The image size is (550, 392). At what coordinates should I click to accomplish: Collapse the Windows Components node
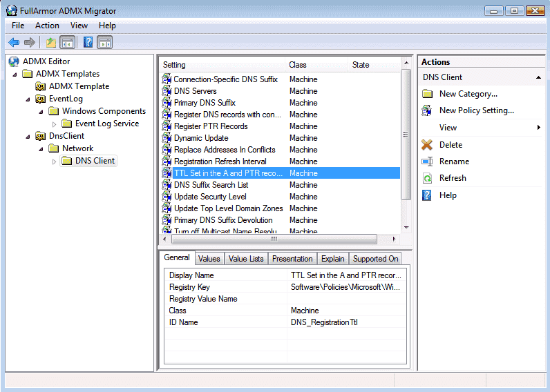pyautogui.click(x=41, y=112)
